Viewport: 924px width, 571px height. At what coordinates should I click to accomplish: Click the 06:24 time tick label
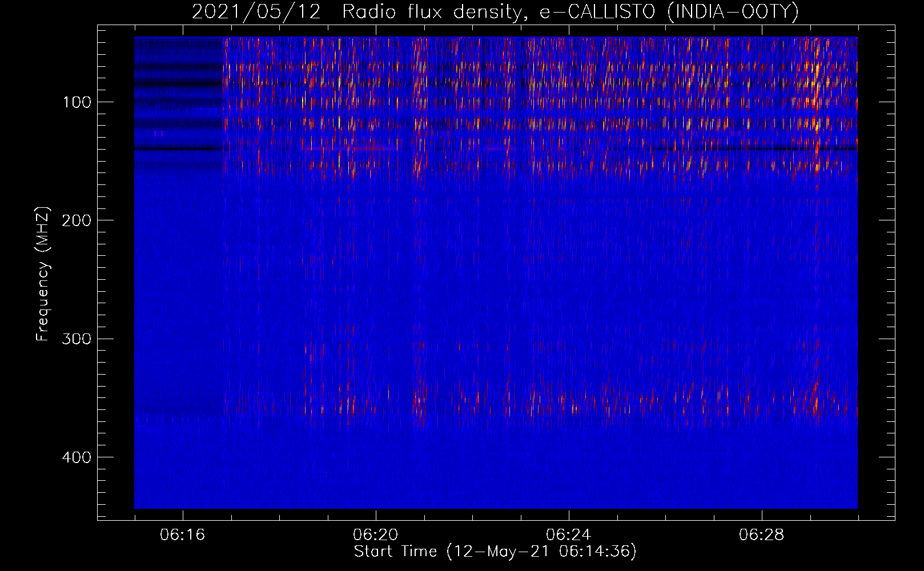coord(569,535)
